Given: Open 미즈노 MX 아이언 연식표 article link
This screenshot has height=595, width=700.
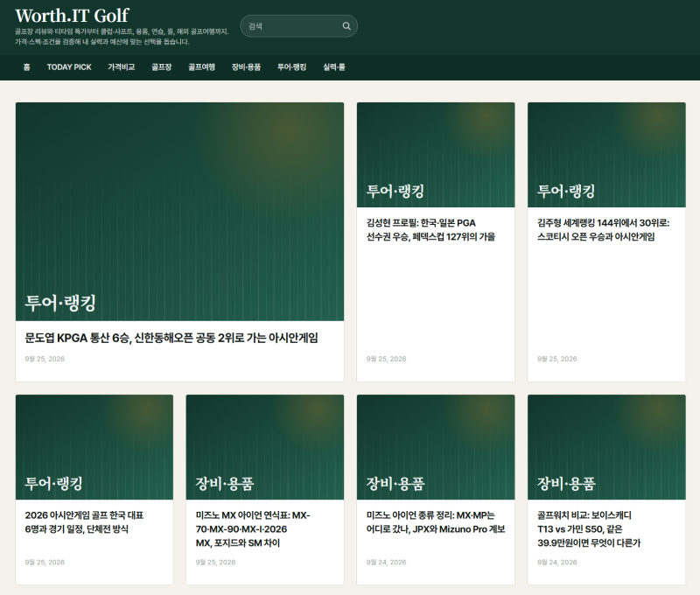Looking at the screenshot, I should 253,529.
